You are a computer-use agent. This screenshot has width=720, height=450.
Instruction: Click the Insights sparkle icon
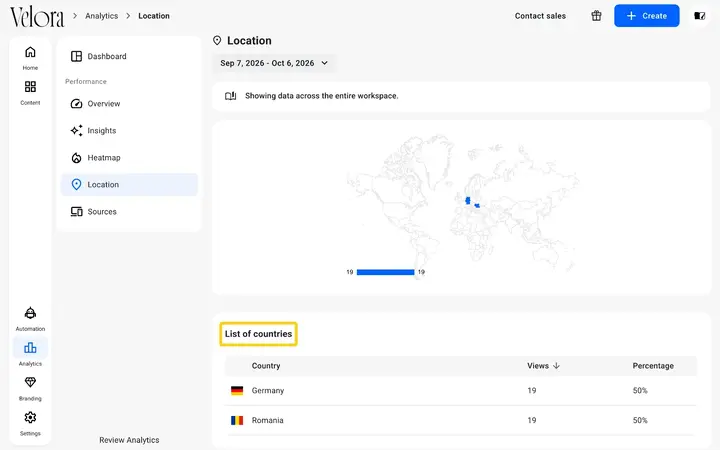76,130
